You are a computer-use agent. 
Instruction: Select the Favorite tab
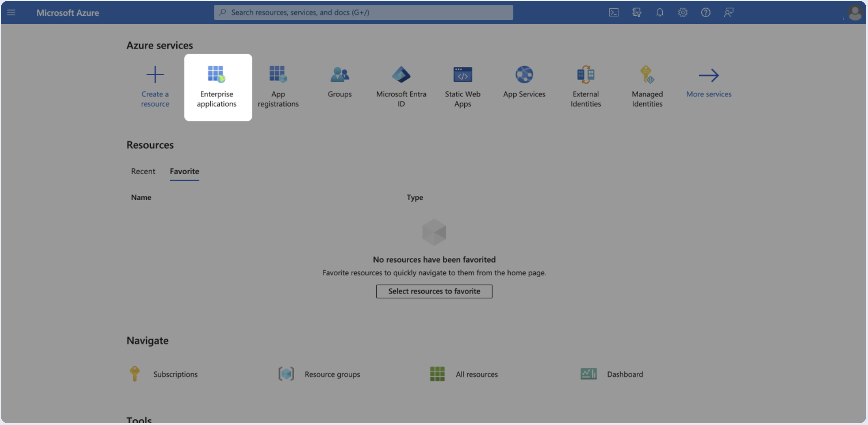[x=184, y=172]
